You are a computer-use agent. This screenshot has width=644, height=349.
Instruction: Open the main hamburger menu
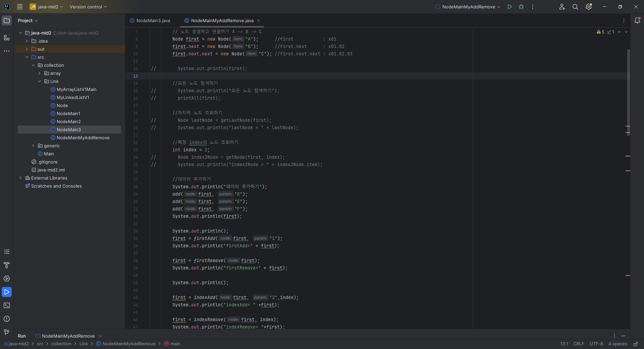point(20,7)
